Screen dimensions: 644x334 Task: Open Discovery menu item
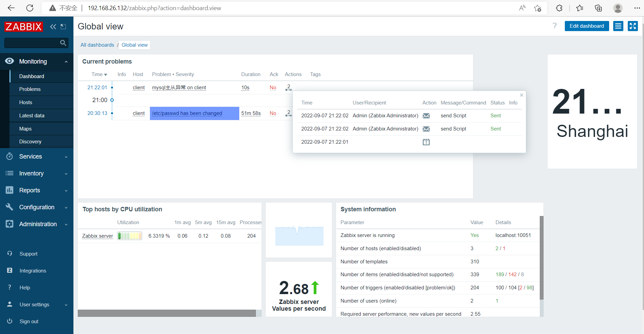[x=30, y=142]
